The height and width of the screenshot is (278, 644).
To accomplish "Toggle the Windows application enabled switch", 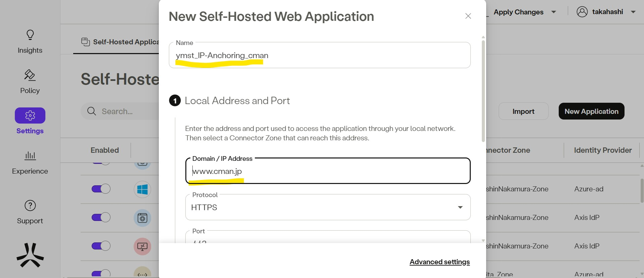I will (x=101, y=189).
